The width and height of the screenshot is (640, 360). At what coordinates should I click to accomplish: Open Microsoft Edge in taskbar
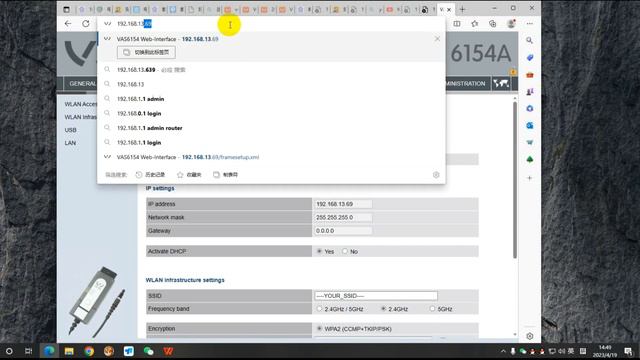49,351
